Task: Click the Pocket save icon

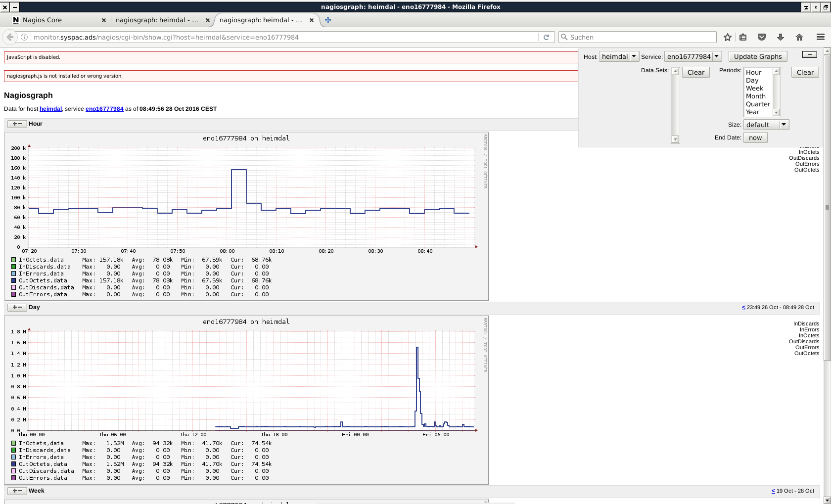Action: pos(762,37)
